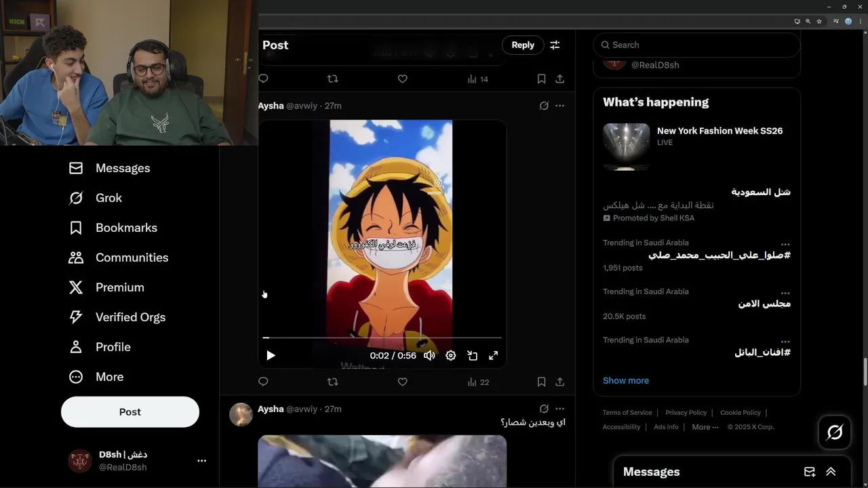
Task: Open account options next to @RealD8sh
Action: 201,460
